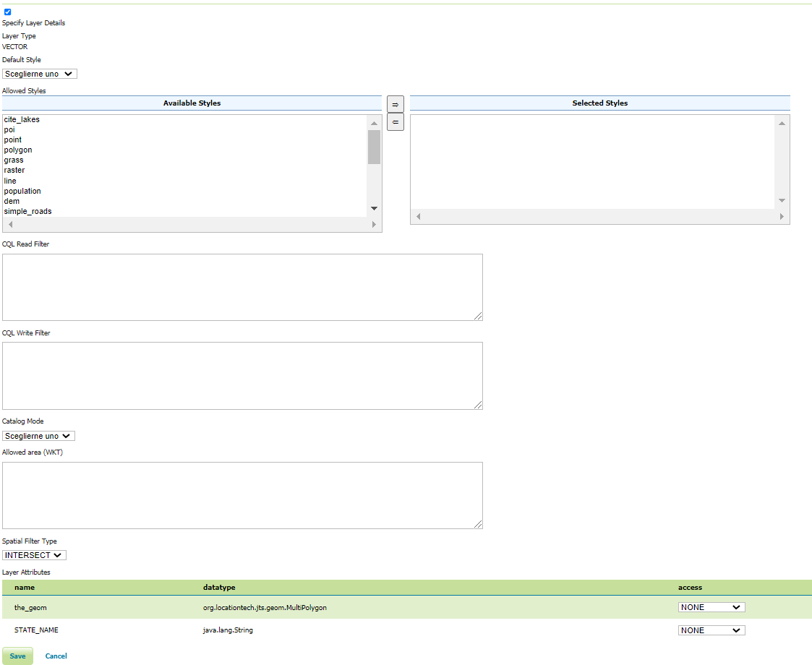Viewport: 812px width, 665px height.
Task: Click the Cancel link
Action: [x=56, y=656]
